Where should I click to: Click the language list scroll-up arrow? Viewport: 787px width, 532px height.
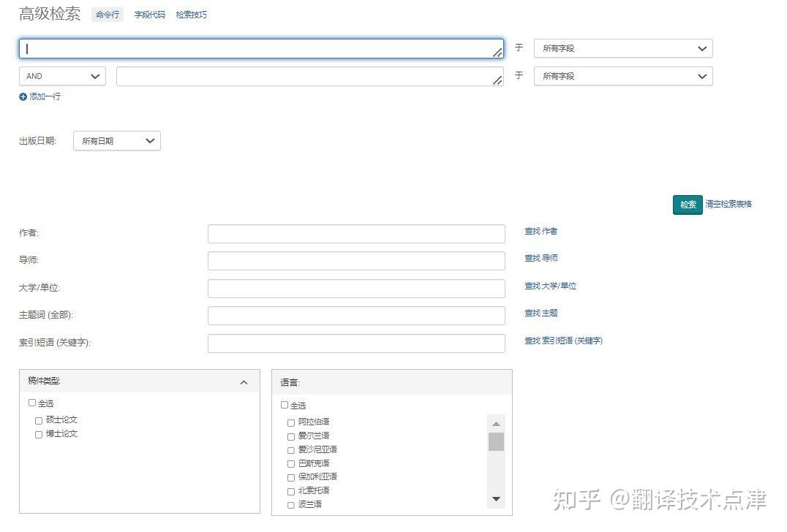pos(496,424)
